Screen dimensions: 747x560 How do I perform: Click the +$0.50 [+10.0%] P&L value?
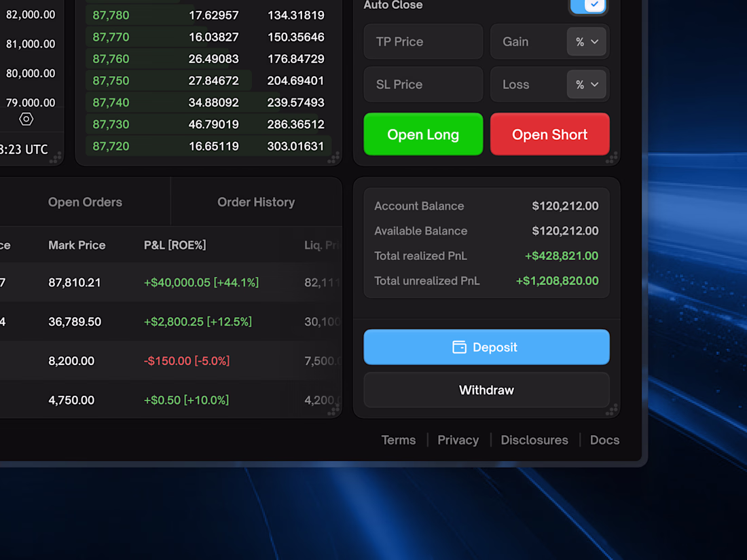pyautogui.click(x=186, y=400)
